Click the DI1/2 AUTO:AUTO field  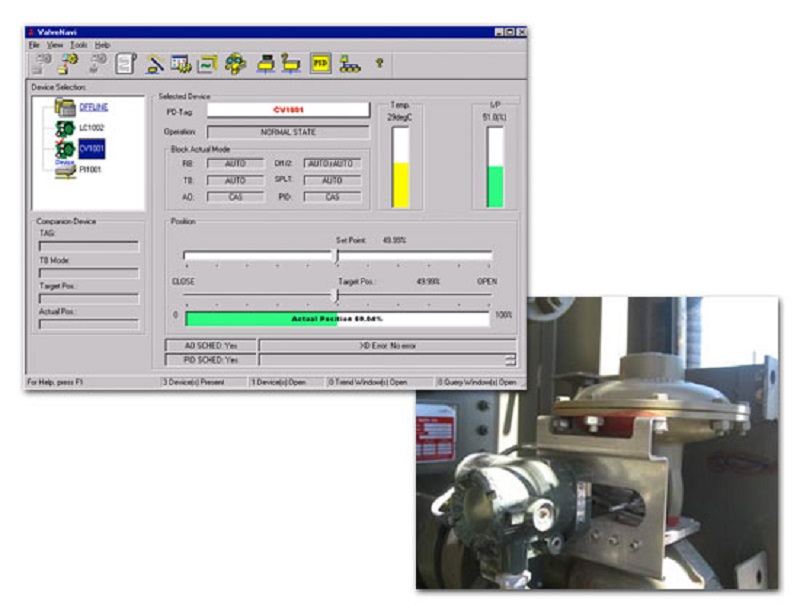(x=332, y=164)
